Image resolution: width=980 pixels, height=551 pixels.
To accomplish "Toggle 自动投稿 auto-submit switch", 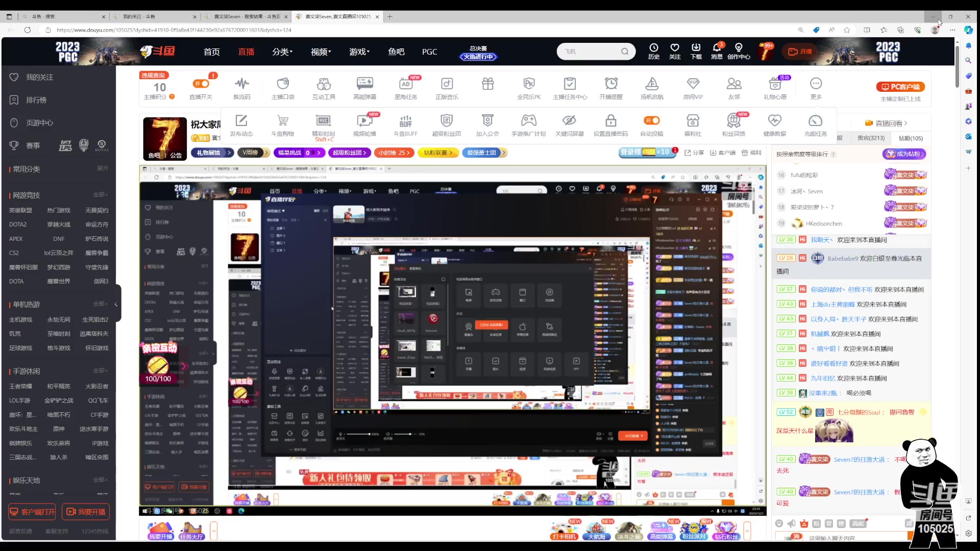I will pos(652,120).
